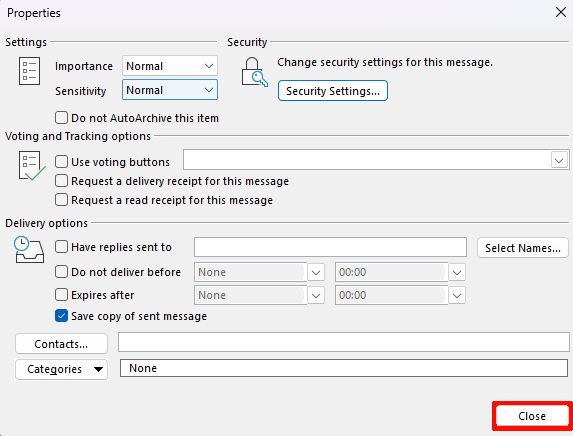Click the Have replies sent to field
This screenshot has height=436, width=573.
(330, 247)
